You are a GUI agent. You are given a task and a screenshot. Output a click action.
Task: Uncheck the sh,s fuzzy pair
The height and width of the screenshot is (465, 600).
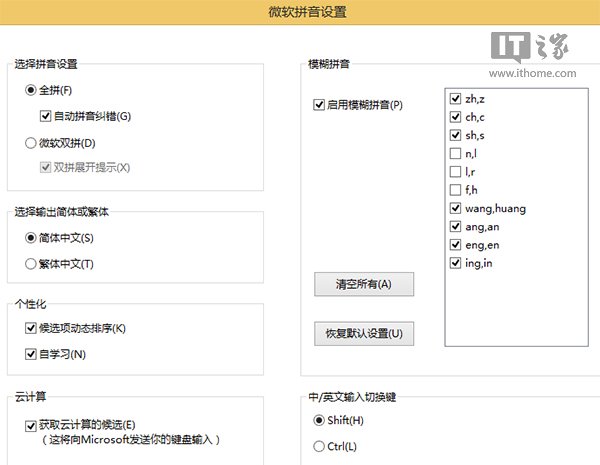click(456, 136)
